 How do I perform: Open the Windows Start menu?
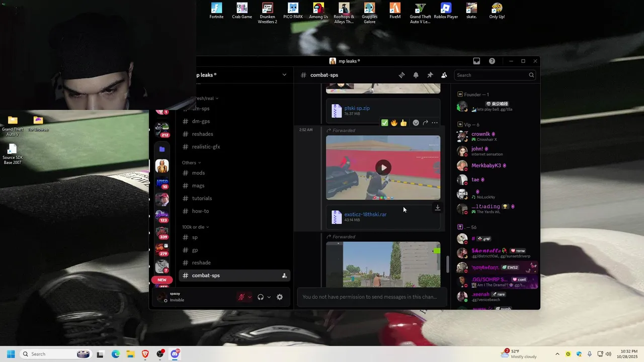pos(11,354)
